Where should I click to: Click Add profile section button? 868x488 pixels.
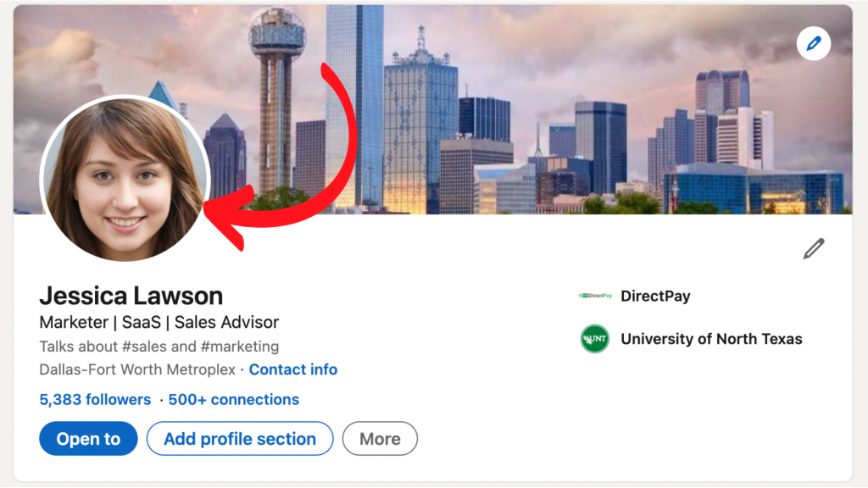pos(240,439)
